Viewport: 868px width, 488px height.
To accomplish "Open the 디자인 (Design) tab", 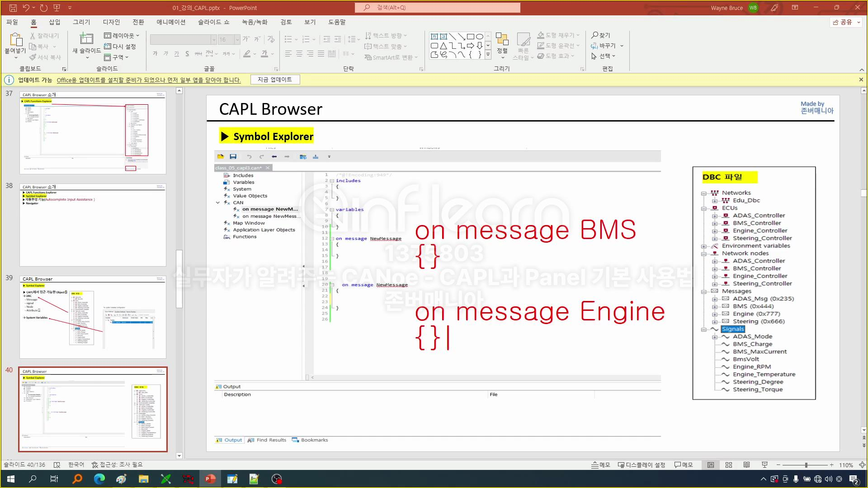I will pyautogui.click(x=111, y=22).
